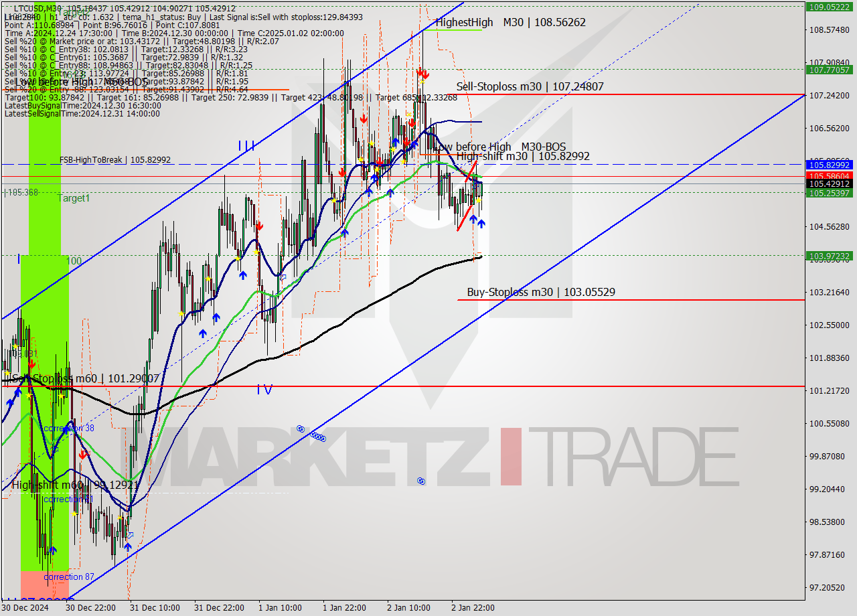Click the '2 Jan 10:00' time axis label
Image resolution: width=857 pixels, height=616 pixels.
point(409,608)
